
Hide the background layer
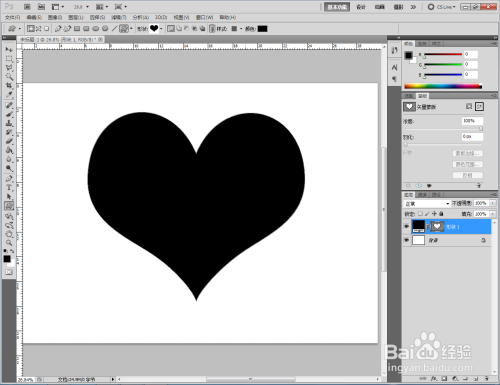406,240
